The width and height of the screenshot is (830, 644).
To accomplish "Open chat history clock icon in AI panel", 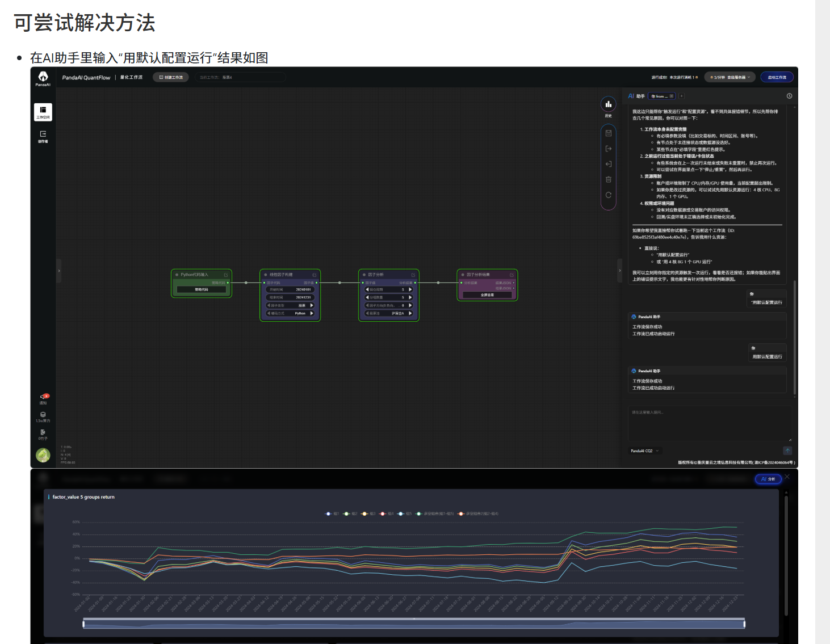I will tap(789, 96).
